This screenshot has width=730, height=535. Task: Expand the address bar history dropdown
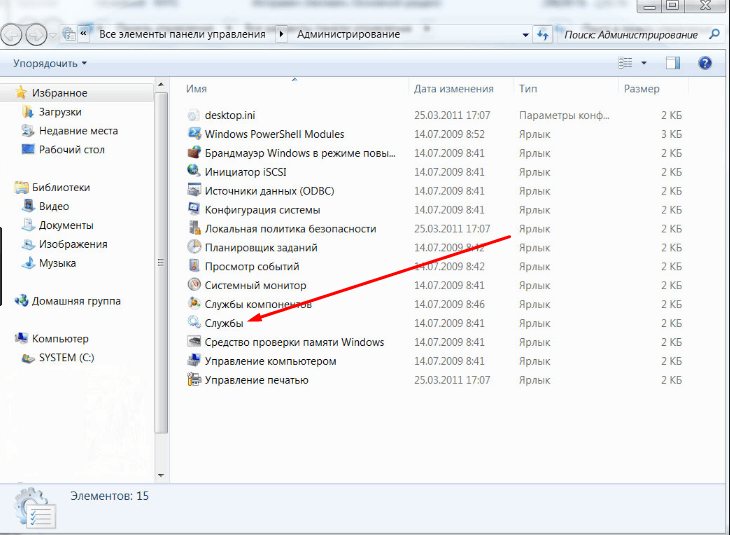click(526, 35)
